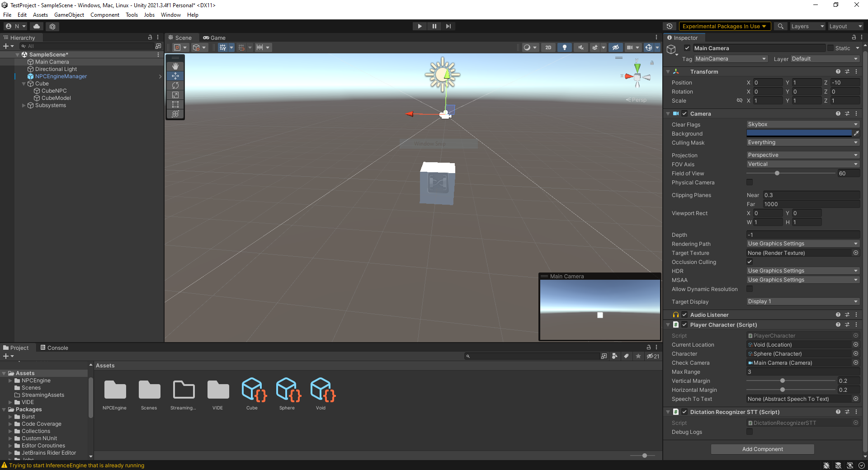Select the Scale tool
The height and width of the screenshot is (470, 868).
click(175, 95)
